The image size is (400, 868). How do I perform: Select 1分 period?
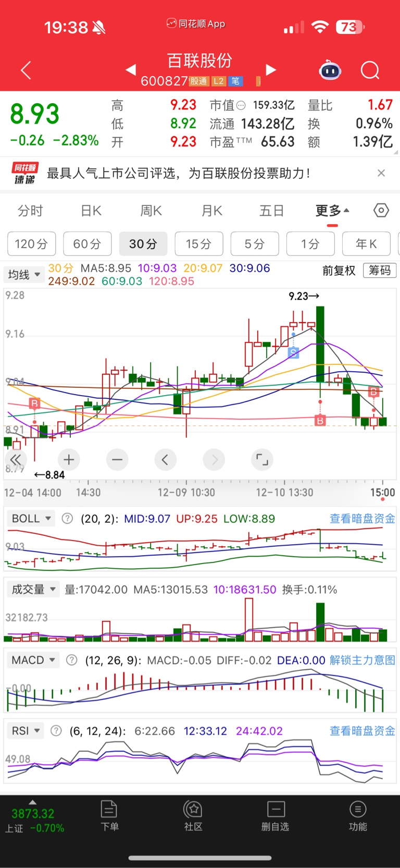point(310,243)
